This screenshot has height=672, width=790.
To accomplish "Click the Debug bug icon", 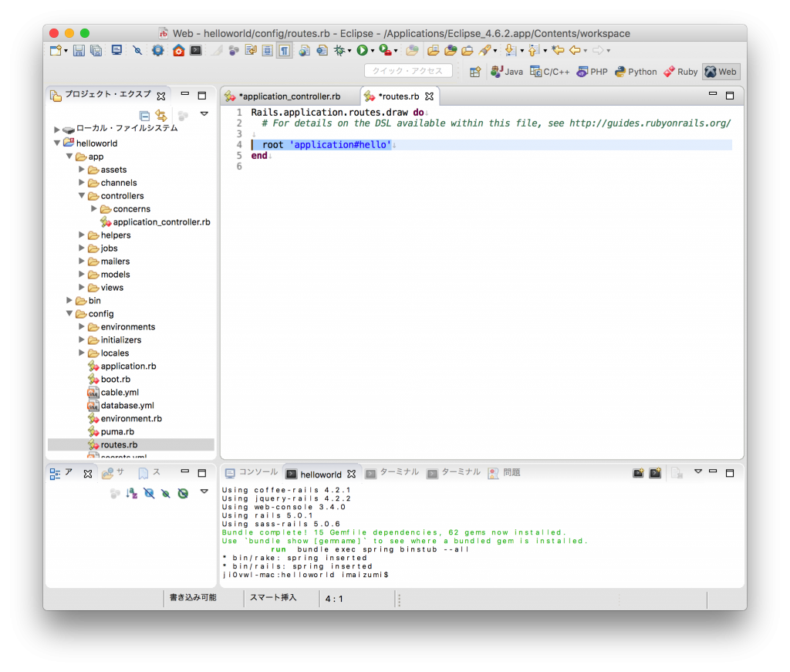I will coord(339,50).
